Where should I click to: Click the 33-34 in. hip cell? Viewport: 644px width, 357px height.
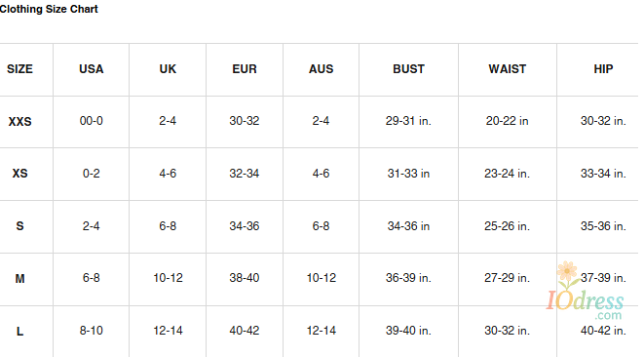(603, 174)
